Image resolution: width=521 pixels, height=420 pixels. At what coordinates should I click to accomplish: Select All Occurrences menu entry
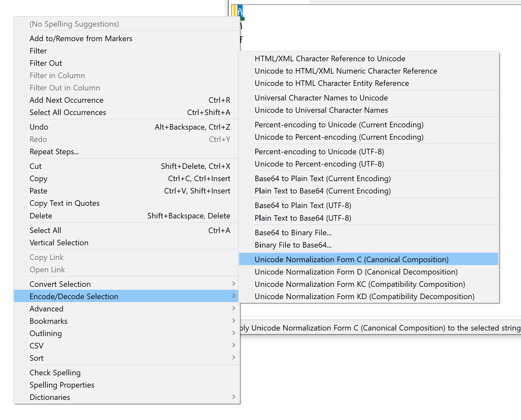(x=127, y=112)
